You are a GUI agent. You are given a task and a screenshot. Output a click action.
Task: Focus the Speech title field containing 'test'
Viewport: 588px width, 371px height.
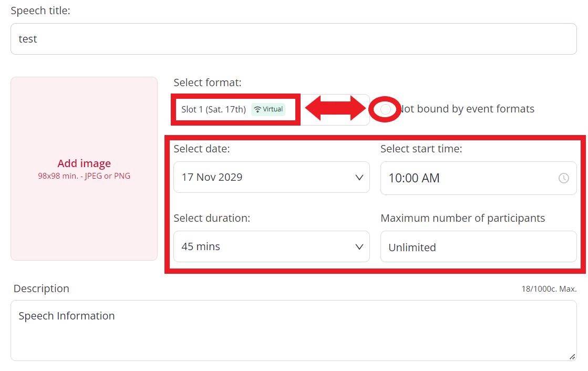294,39
